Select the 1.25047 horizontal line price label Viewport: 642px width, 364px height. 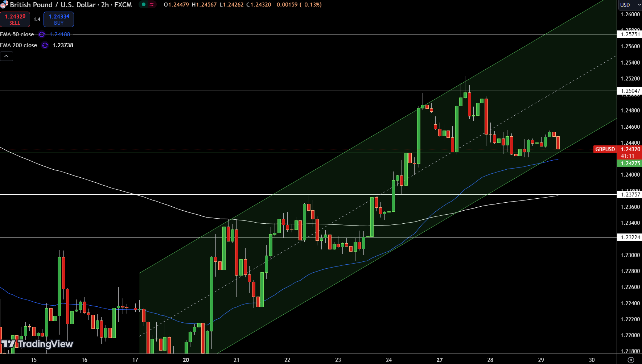630,91
